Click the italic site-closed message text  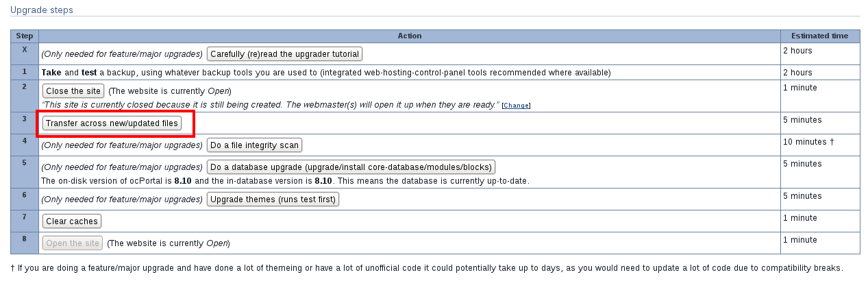click(270, 105)
